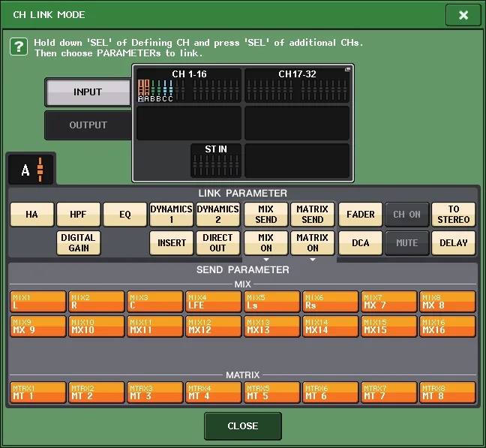
Task: Toggle MTRX2 MT 2 matrix send
Action: pyautogui.click(x=97, y=392)
